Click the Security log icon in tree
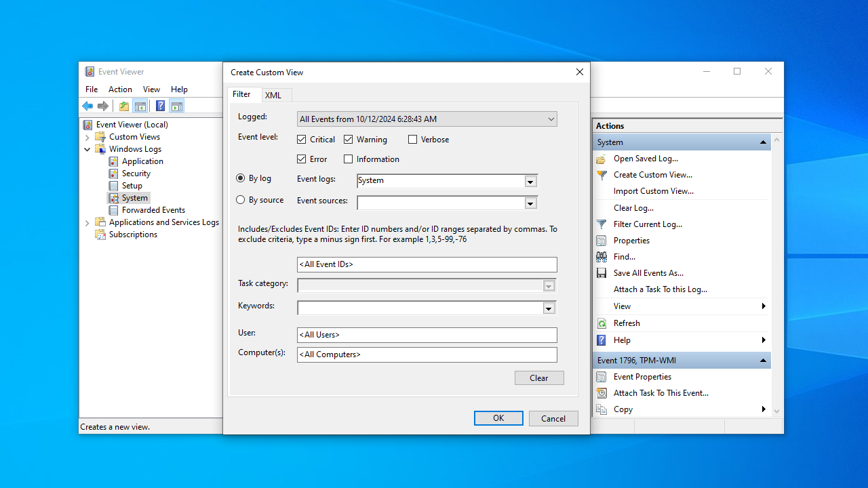Viewport: 868px width, 488px height. pos(114,174)
